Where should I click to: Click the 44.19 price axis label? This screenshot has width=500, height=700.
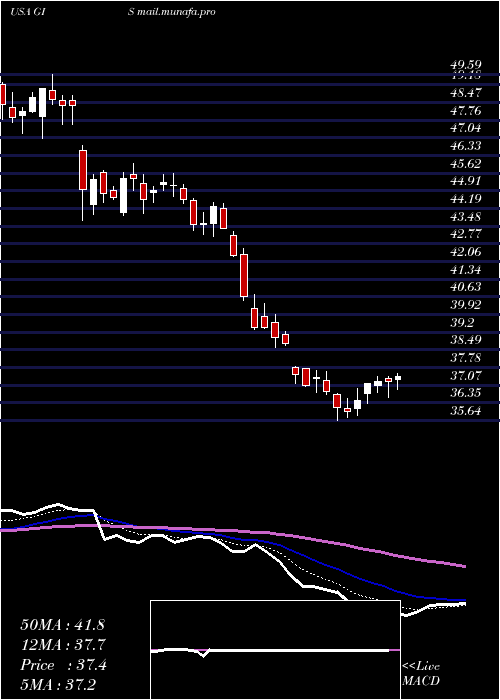point(466,199)
